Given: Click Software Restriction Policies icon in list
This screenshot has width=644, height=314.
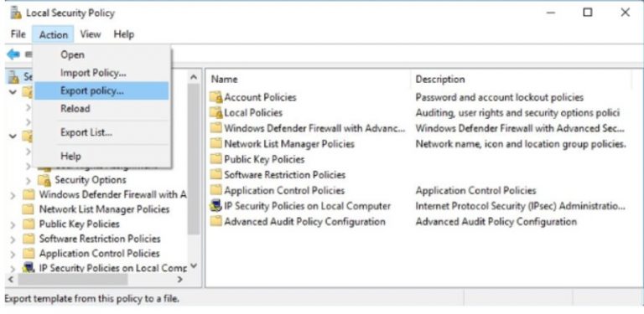Looking at the screenshot, I should 216,175.
